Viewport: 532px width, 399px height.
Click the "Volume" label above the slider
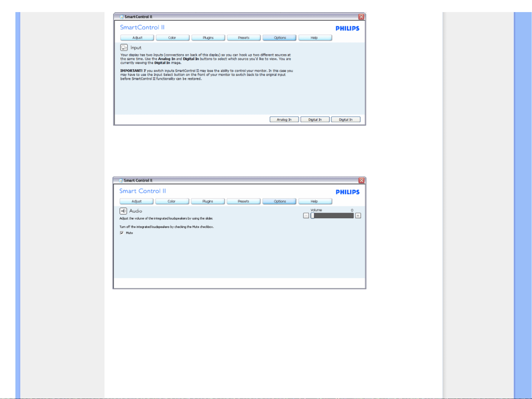click(x=316, y=210)
